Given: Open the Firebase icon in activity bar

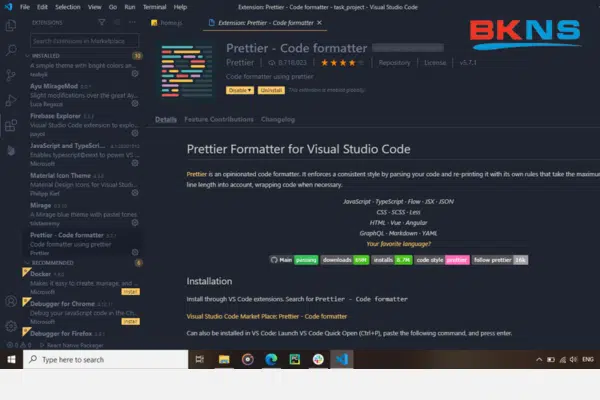Looking at the screenshot, I should pyautogui.click(x=11, y=150).
